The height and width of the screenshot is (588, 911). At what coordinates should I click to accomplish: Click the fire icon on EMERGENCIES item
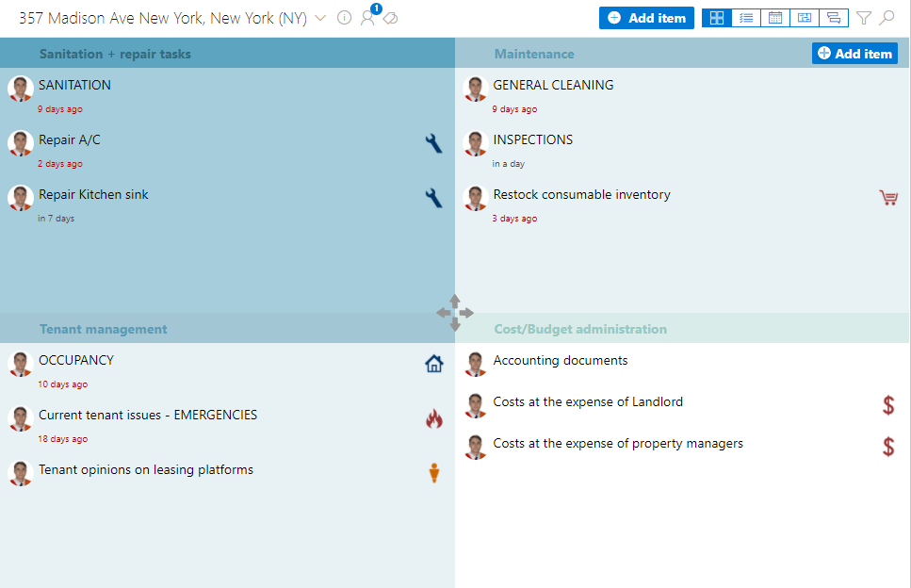[433, 418]
